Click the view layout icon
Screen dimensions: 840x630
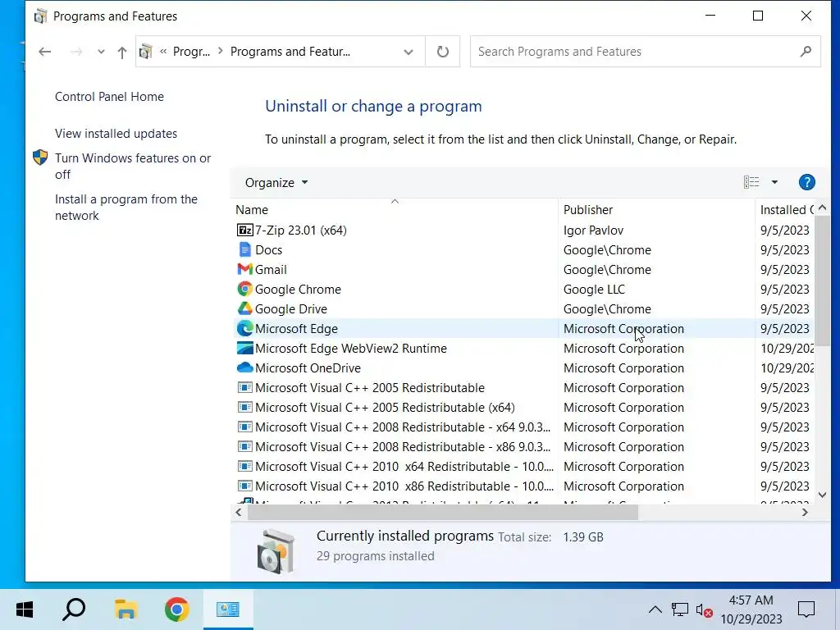pos(751,183)
